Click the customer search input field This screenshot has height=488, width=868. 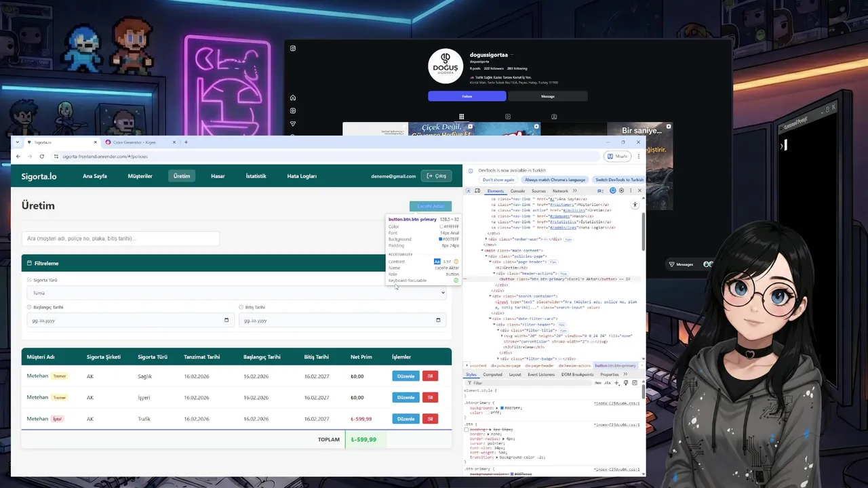click(x=121, y=239)
